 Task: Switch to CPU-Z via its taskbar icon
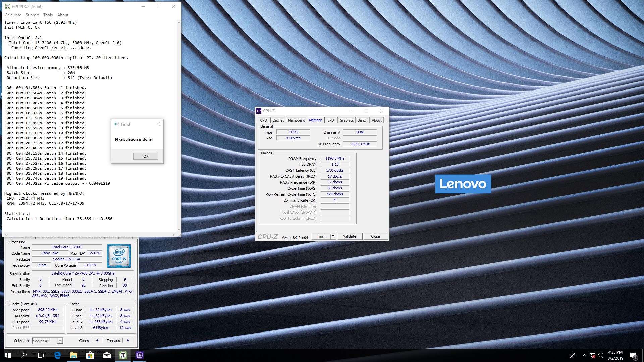click(140, 355)
